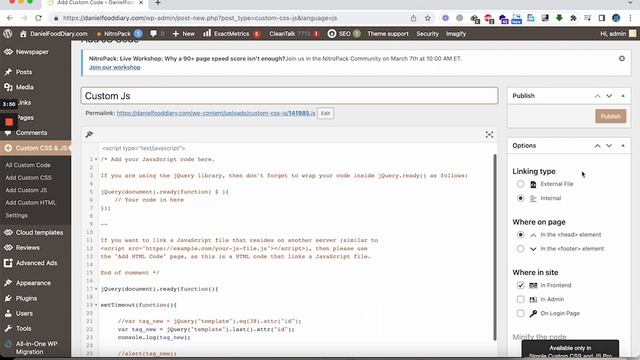Select External File linking type
Image resolution: width=640 pixels, height=360 pixels.
tap(520, 184)
